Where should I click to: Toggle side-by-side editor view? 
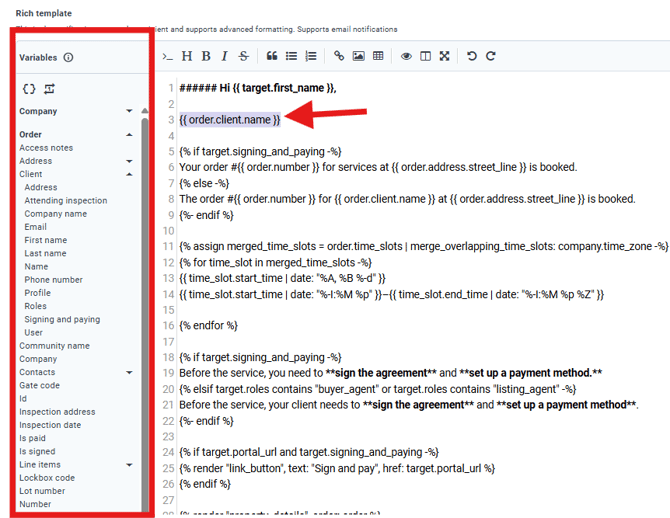[425, 56]
